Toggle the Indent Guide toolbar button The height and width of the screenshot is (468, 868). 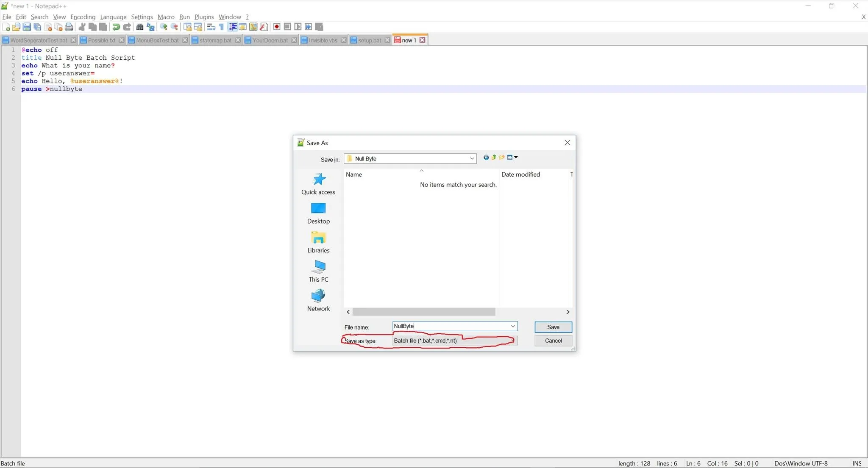[x=233, y=27]
